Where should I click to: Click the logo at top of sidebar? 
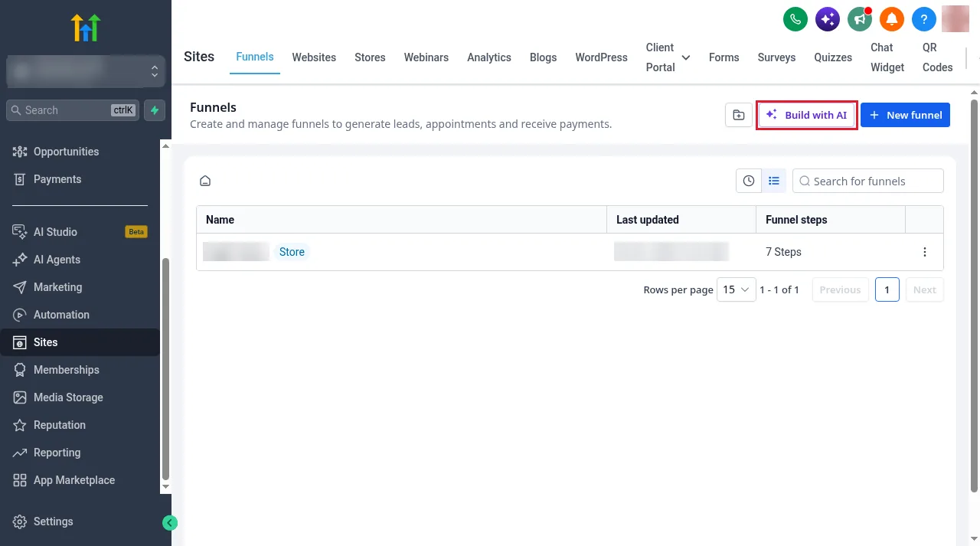click(x=86, y=28)
